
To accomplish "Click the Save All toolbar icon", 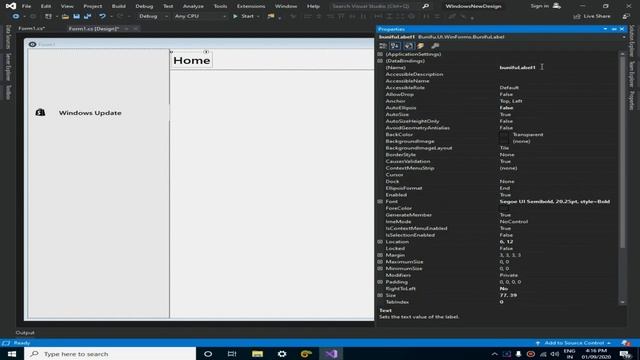I will tap(88, 16).
